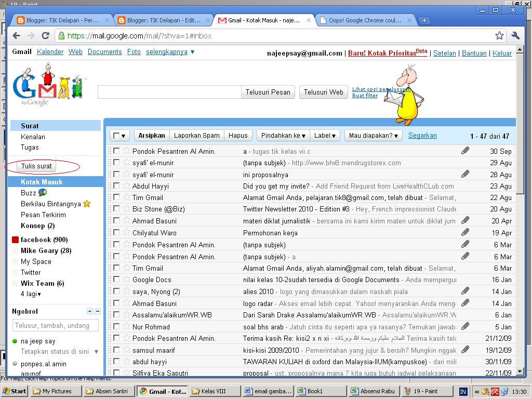Open My Pictures from the taskbar

pos(56,391)
